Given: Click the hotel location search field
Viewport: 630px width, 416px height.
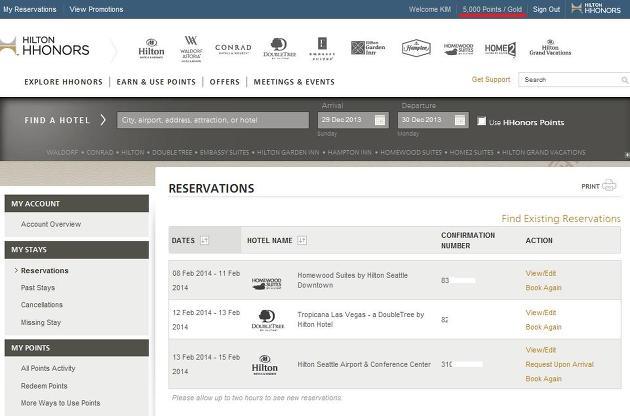Looking at the screenshot, I should click(213, 120).
